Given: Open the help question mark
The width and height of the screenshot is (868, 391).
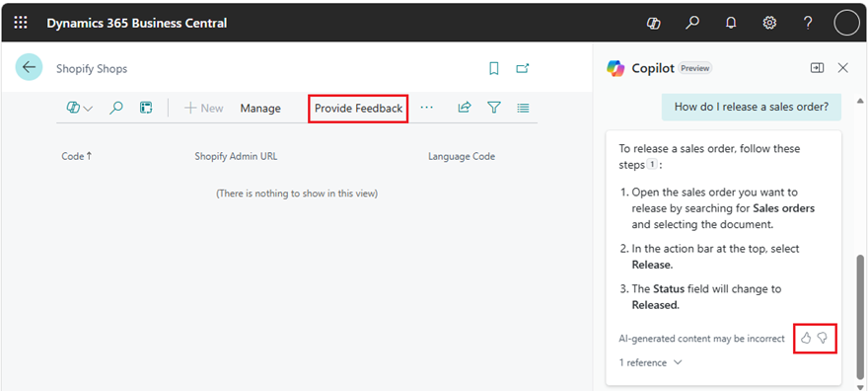Looking at the screenshot, I should 808,24.
